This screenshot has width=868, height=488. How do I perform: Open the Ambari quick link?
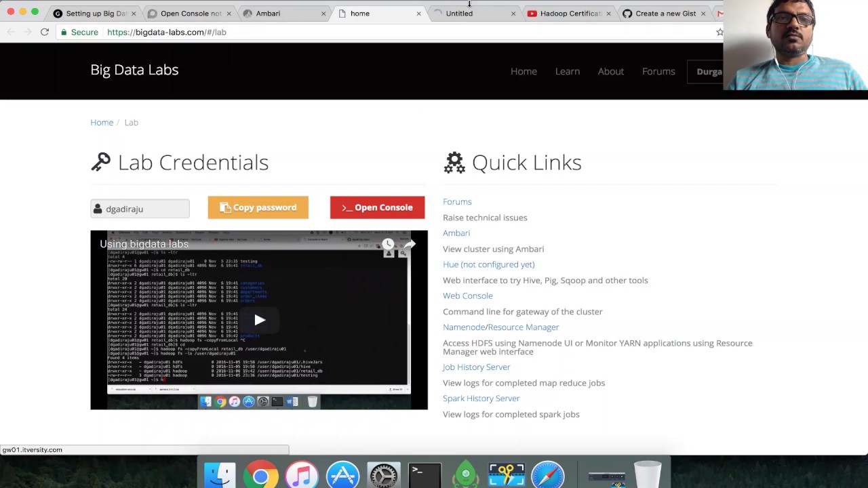pyautogui.click(x=456, y=233)
